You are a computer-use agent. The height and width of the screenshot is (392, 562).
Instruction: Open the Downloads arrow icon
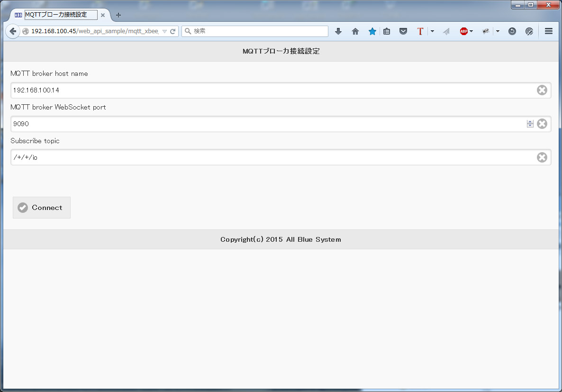click(x=338, y=31)
